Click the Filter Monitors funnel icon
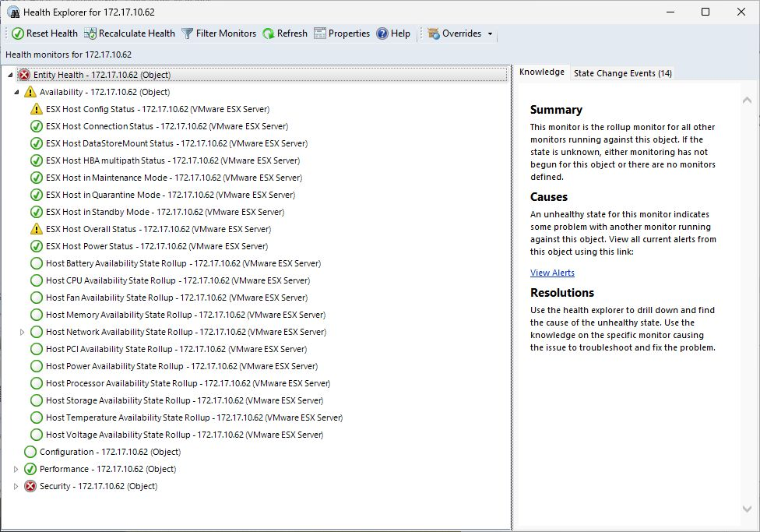The width and height of the screenshot is (760, 532). tap(187, 33)
